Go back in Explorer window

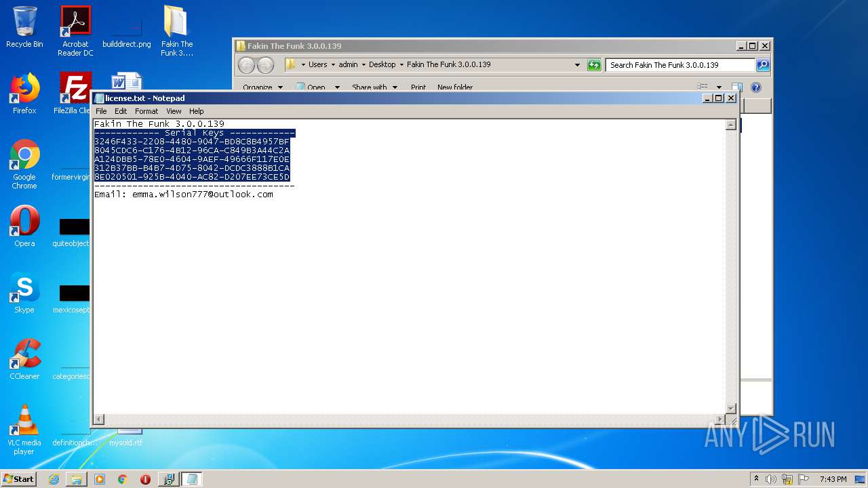[x=246, y=65]
